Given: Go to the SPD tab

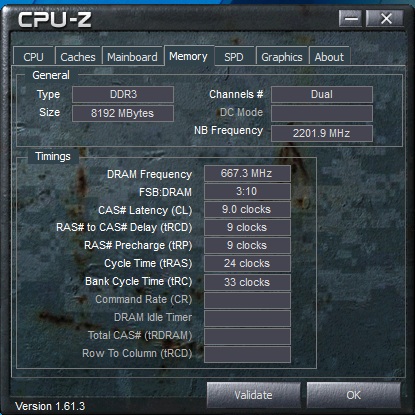Looking at the screenshot, I should (x=234, y=56).
